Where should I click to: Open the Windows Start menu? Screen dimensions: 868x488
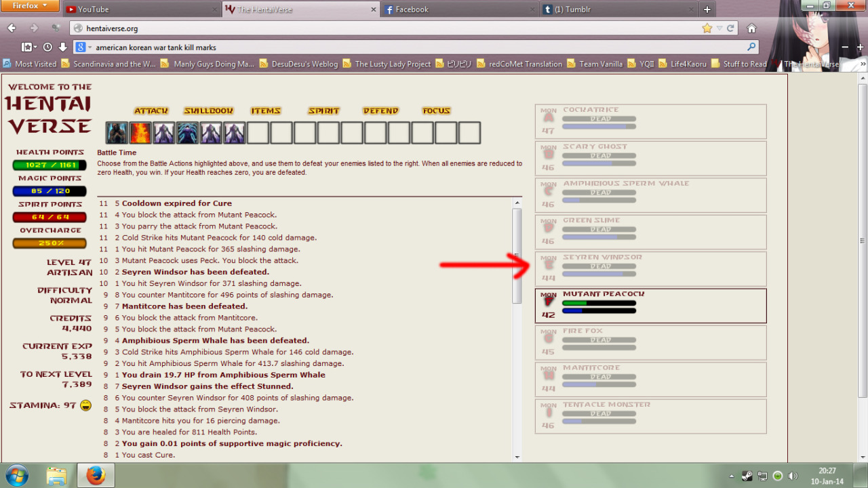click(16, 476)
